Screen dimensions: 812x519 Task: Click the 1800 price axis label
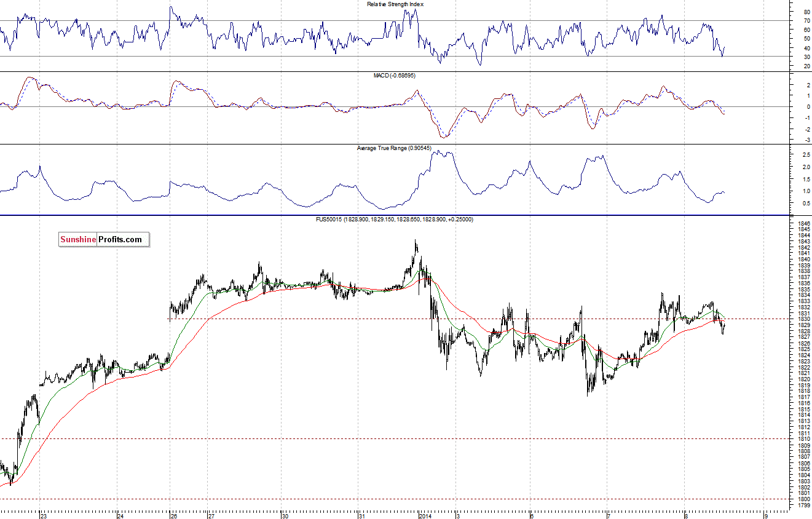(x=803, y=499)
